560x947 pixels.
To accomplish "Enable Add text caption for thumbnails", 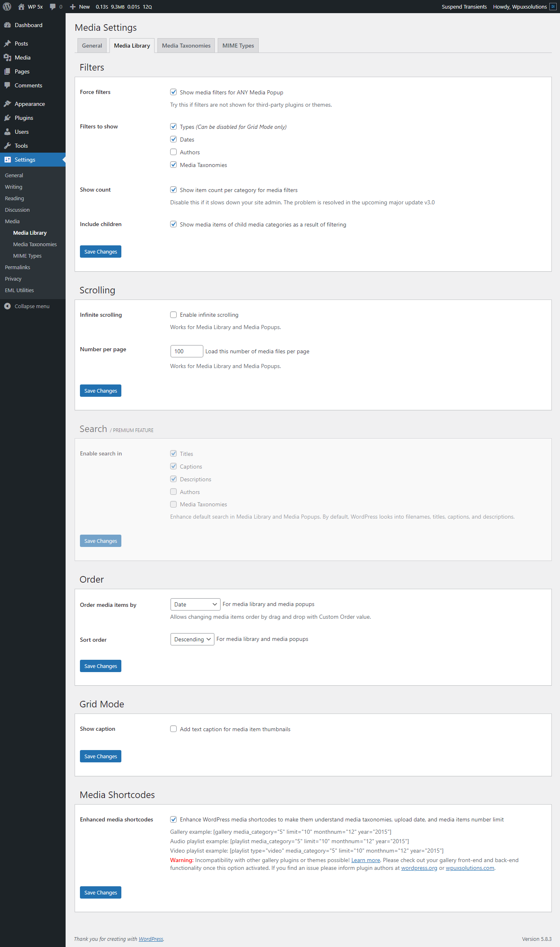I will pyautogui.click(x=173, y=729).
